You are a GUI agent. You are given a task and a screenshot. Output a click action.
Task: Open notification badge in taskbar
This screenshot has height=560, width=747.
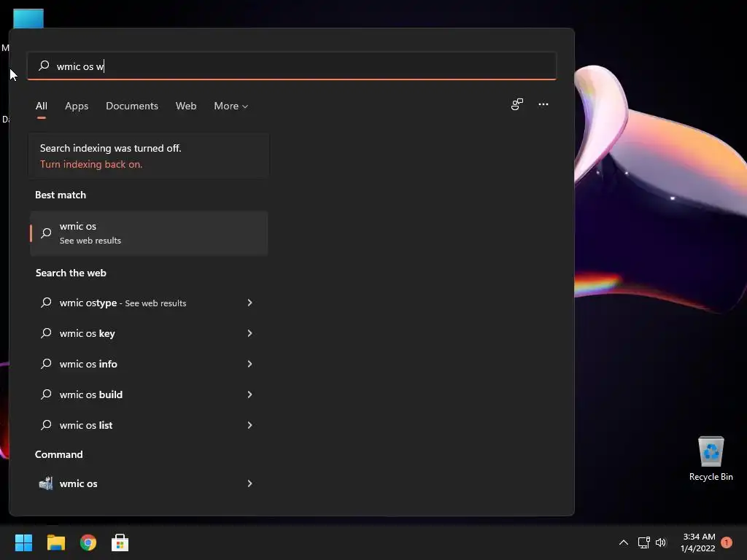pos(727,542)
